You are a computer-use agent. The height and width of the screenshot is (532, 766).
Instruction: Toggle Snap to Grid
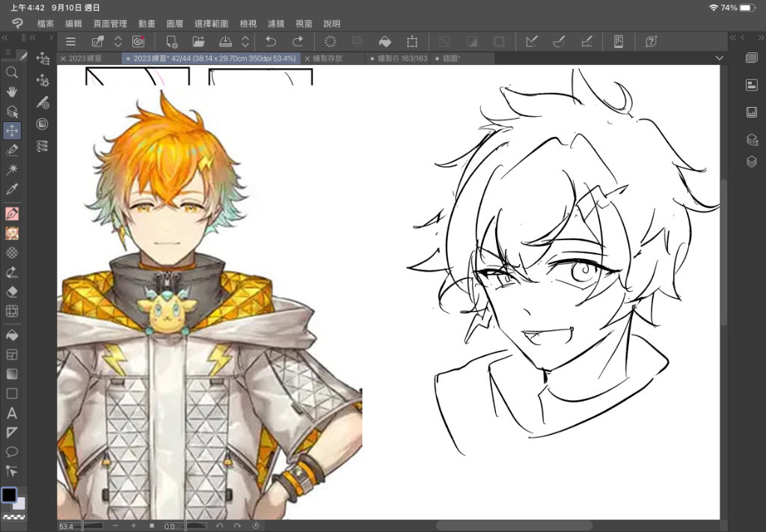click(586, 41)
